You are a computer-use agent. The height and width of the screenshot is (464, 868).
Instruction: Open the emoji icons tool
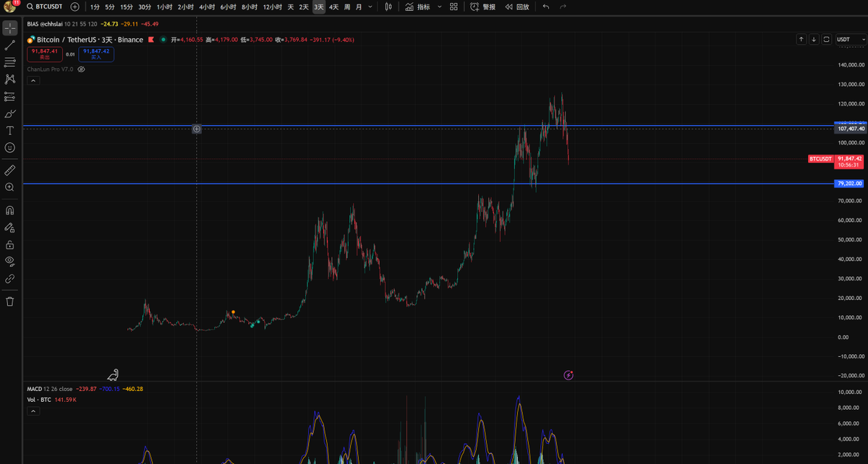(9, 147)
